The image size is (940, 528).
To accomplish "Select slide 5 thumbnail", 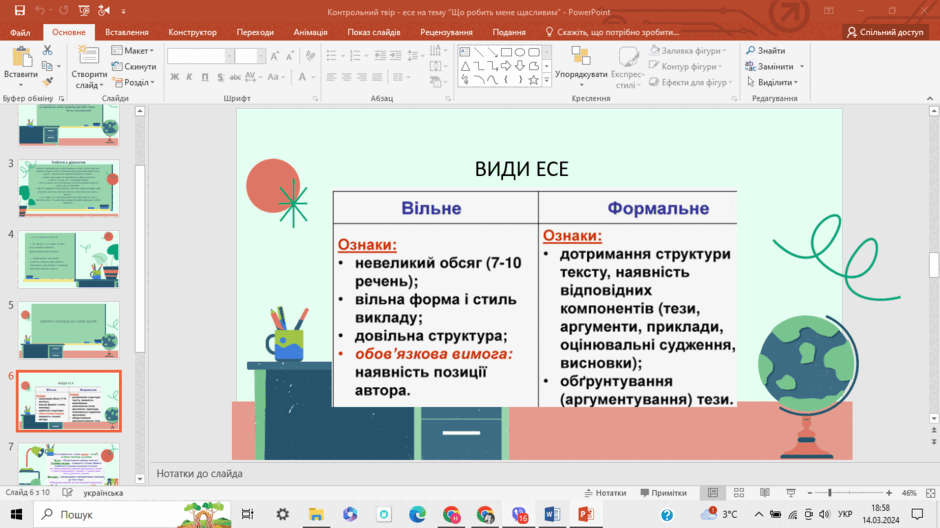I will coord(69,330).
